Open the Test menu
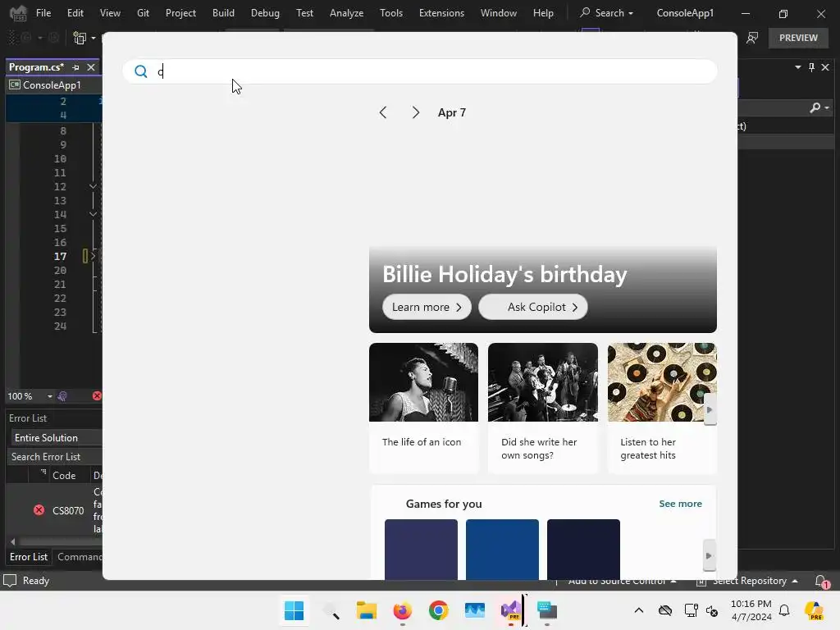Viewport: 840px width, 630px height. [x=304, y=13]
